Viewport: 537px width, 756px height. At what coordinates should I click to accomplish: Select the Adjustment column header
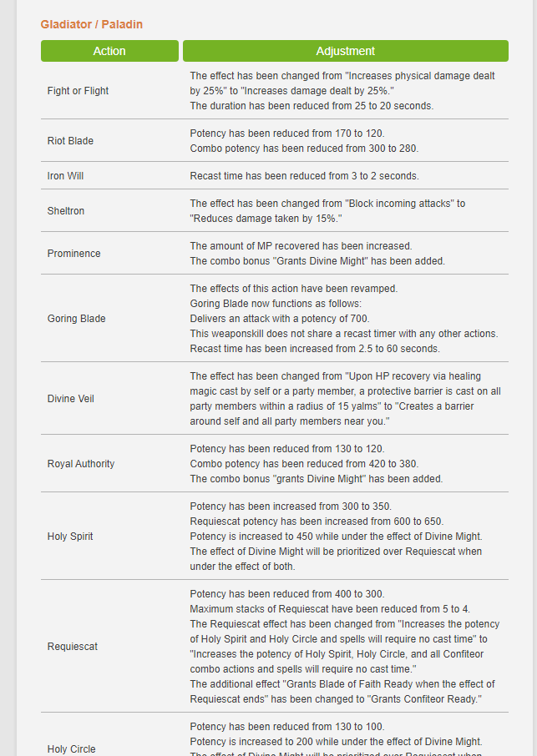(x=346, y=51)
